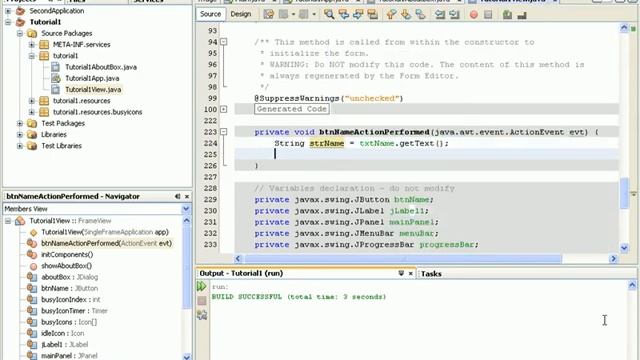The width and height of the screenshot is (640, 360).
Task: Click the grayed Forward navigation icon
Action: click(304, 15)
